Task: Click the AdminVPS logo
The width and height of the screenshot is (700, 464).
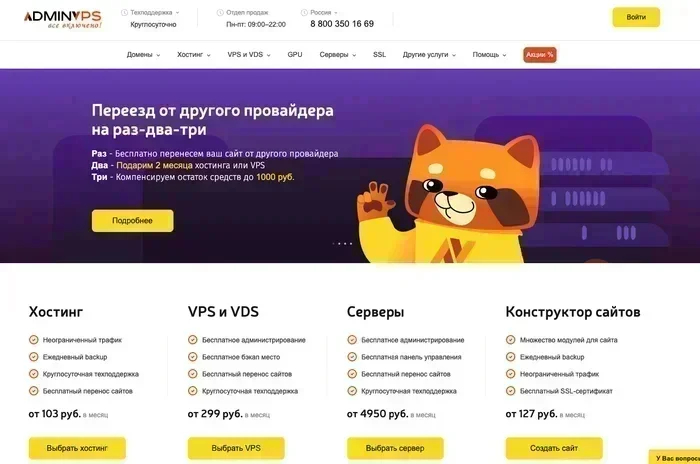Action: 62,19
